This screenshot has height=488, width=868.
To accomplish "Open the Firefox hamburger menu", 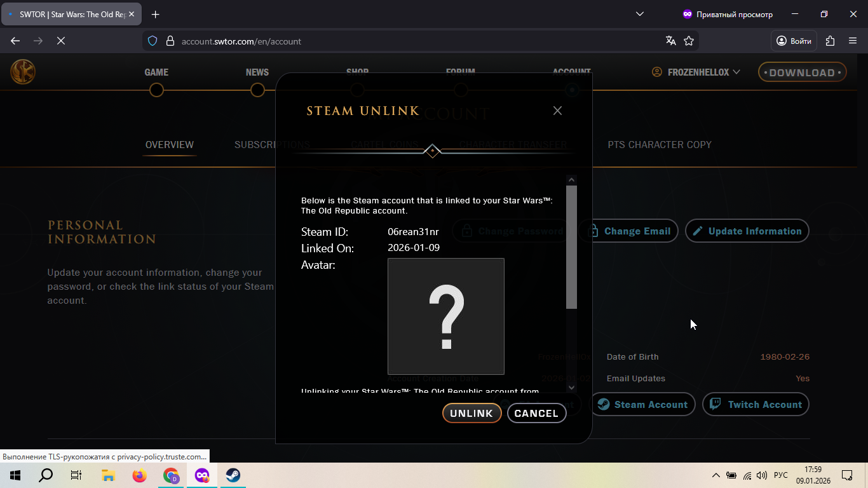I will point(853,41).
